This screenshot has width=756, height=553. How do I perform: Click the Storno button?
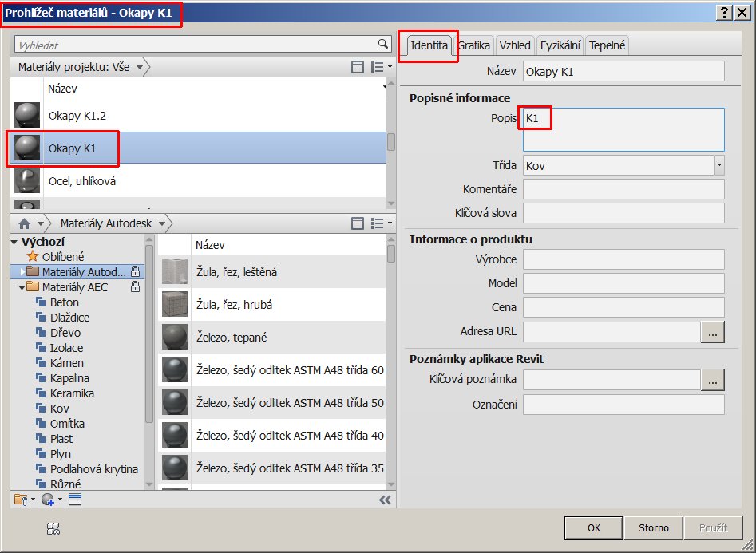pos(653,528)
